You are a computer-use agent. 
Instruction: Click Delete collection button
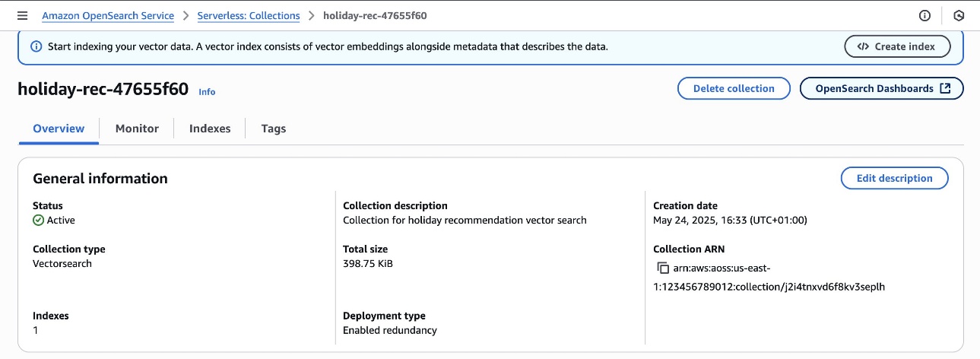pyautogui.click(x=734, y=88)
